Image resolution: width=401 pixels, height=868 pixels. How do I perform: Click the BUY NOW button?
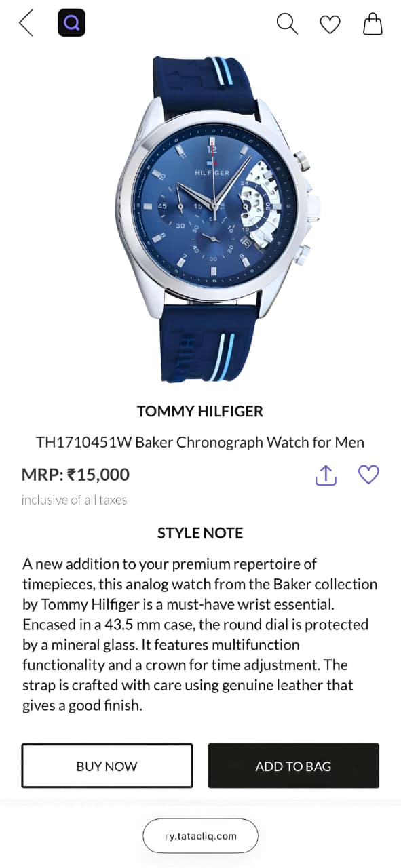point(107,766)
